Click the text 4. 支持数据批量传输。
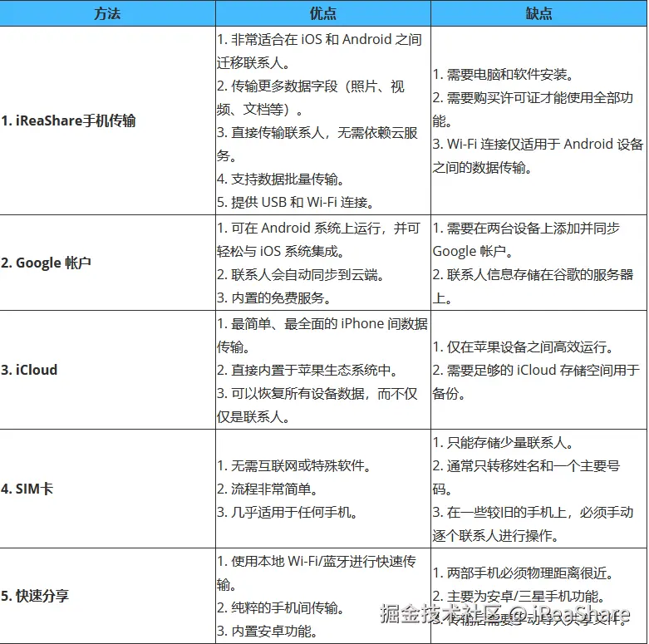The width and height of the screenshot is (649, 644). coord(281,179)
